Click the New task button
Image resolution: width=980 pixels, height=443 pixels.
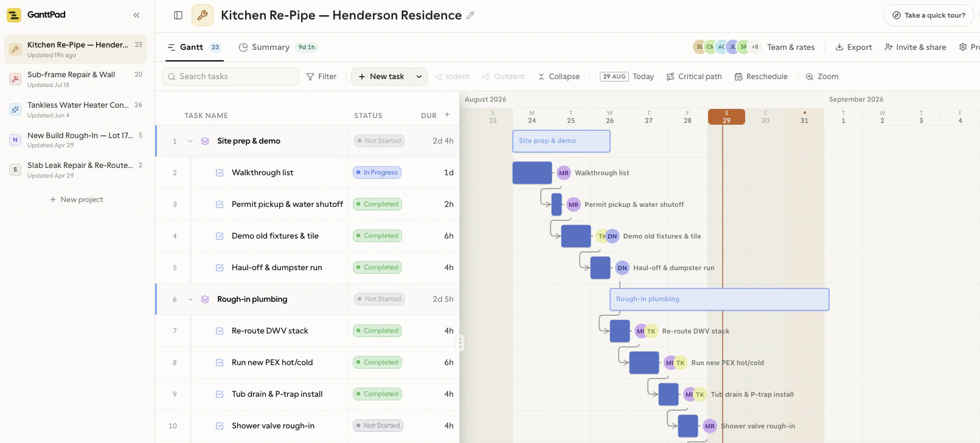(381, 76)
